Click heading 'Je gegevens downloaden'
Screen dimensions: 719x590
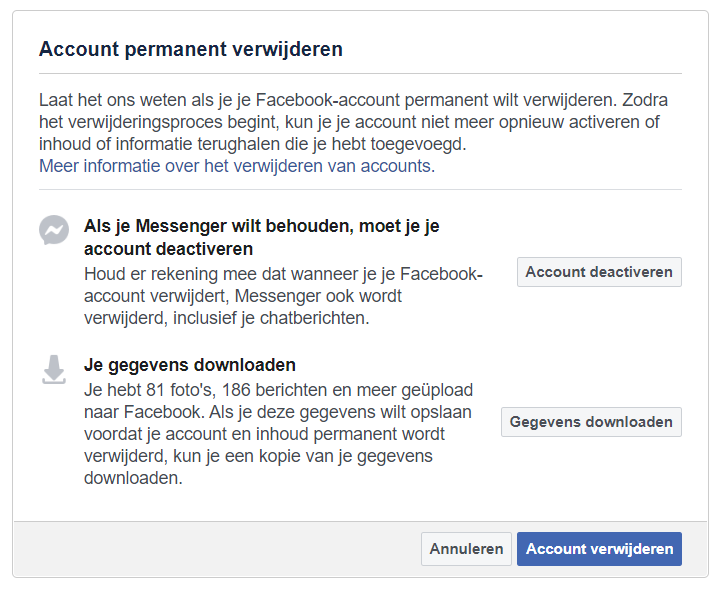[x=190, y=365]
